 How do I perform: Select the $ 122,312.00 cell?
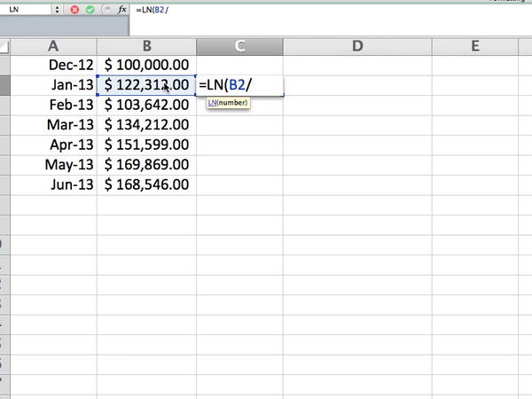click(x=146, y=85)
